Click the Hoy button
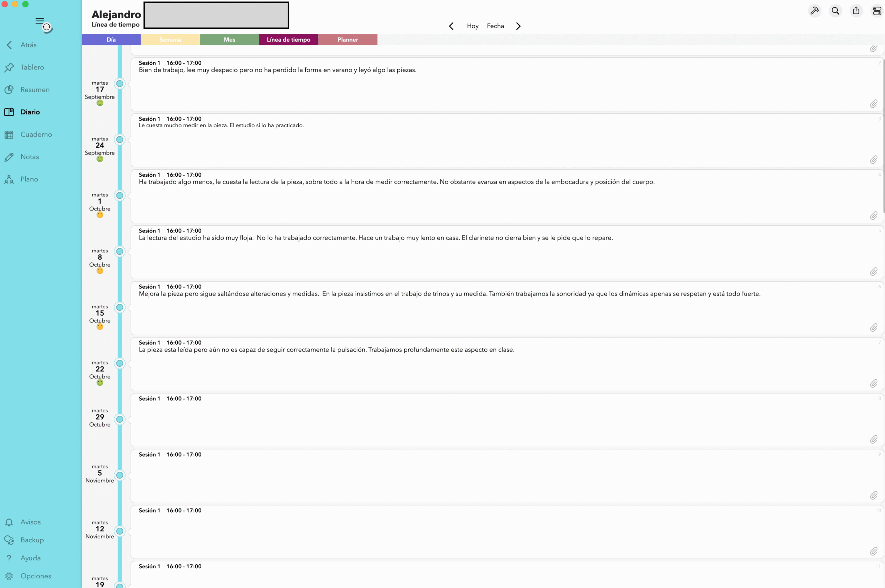This screenshot has height=588, width=885. click(473, 26)
